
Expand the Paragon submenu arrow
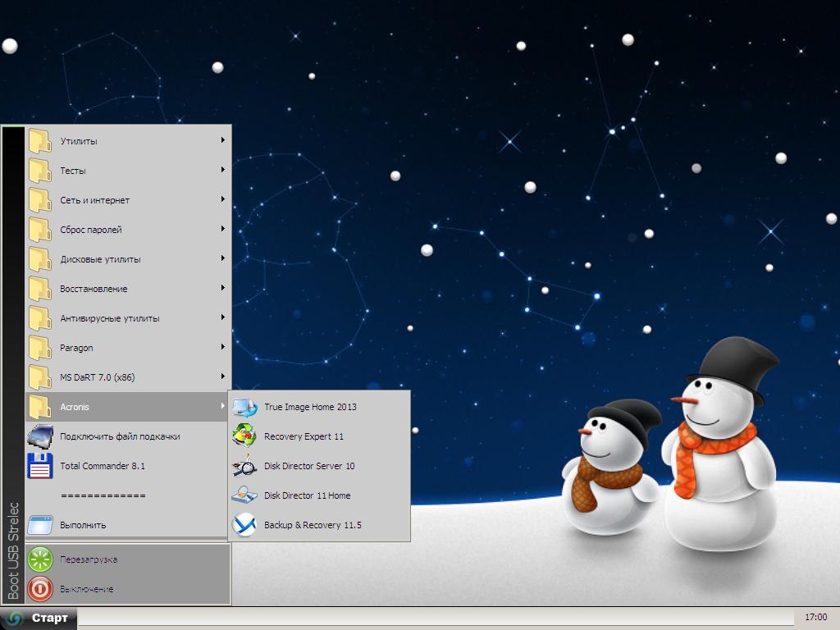tap(222, 347)
